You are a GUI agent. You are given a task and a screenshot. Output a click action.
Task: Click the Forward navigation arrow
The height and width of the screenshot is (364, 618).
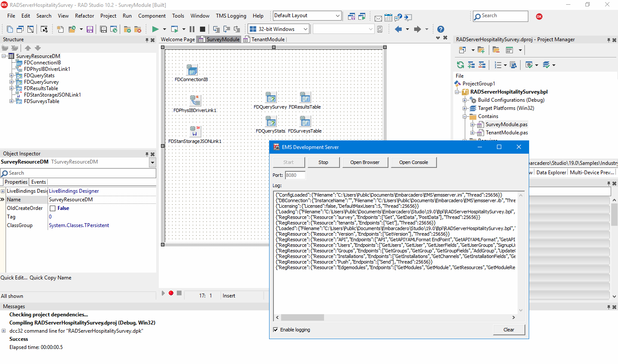tap(418, 29)
